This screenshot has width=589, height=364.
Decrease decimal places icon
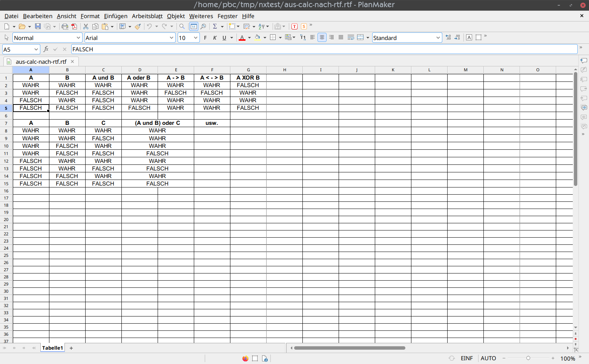coord(457,37)
